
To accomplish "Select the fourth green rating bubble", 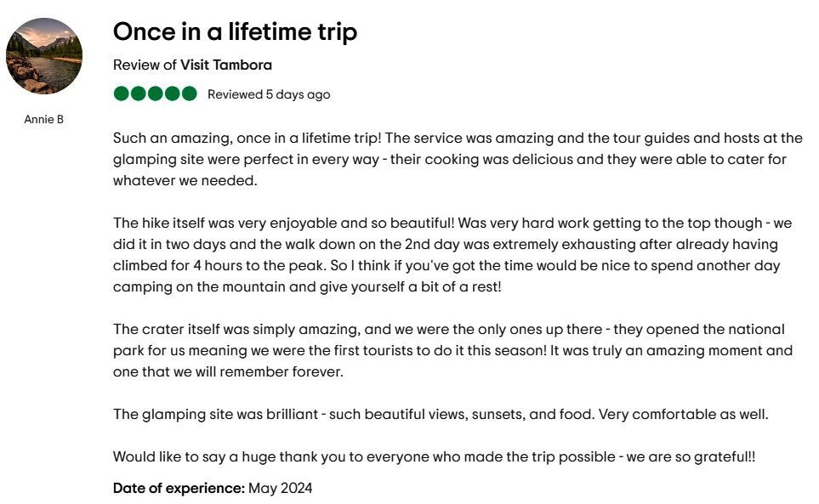I will (x=173, y=93).
